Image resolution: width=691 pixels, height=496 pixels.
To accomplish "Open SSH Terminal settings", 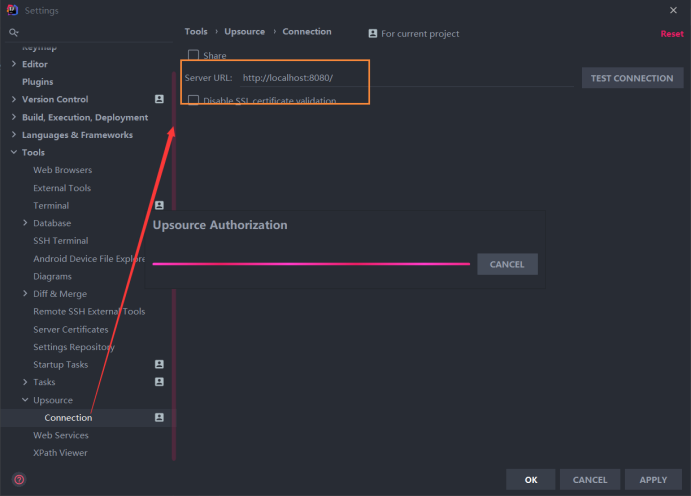I will [61, 241].
